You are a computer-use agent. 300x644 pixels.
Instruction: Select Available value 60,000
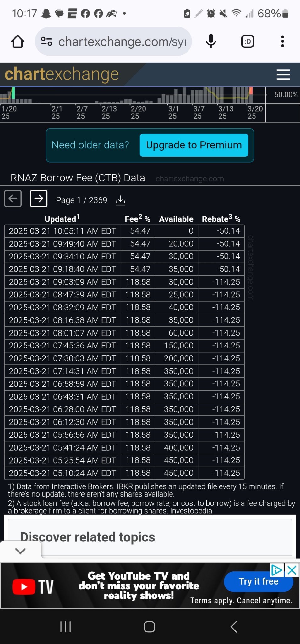point(181,333)
